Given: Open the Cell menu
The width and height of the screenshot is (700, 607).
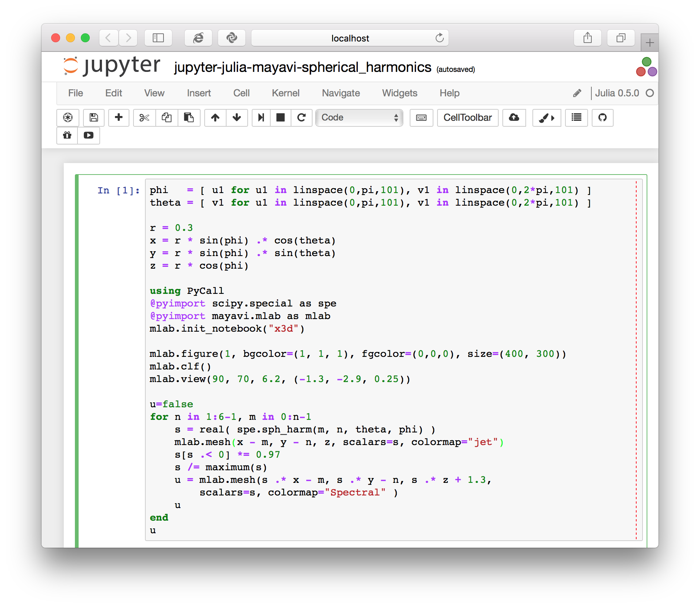Looking at the screenshot, I should point(241,93).
